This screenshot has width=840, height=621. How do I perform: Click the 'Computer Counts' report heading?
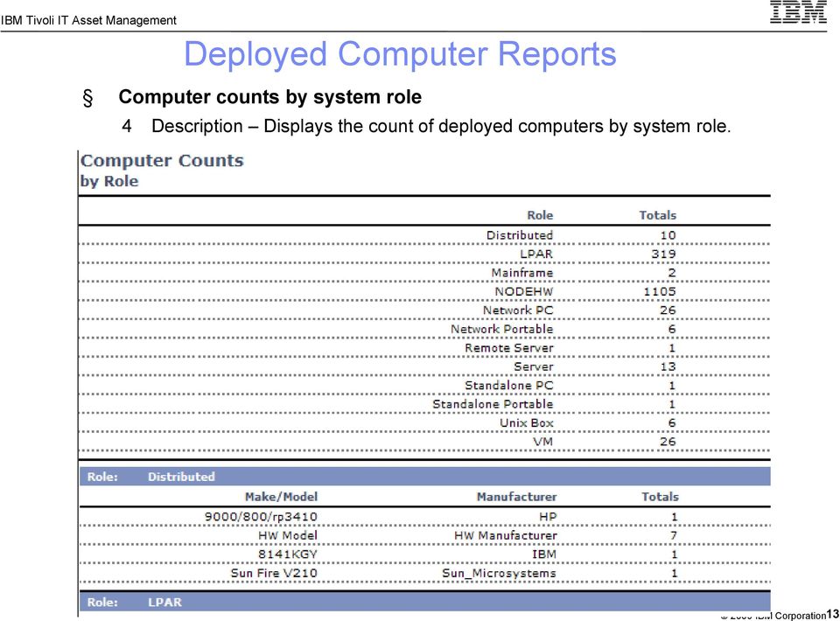point(162,161)
